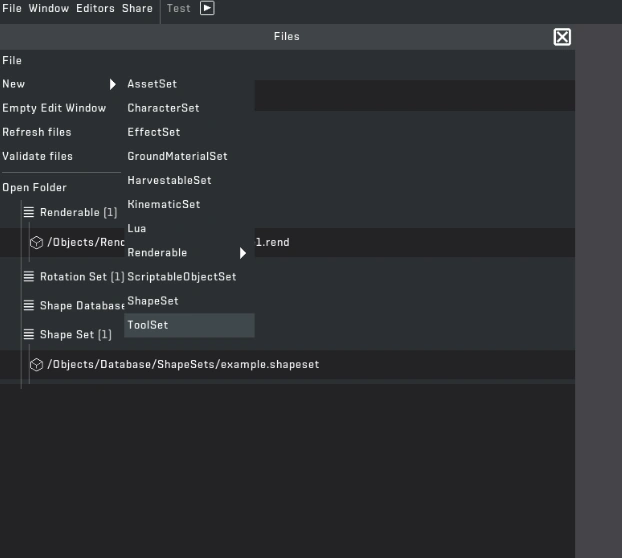Select CharacterSet in the New submenu
This screenshot has height=558, width=622.
(163, 108)
